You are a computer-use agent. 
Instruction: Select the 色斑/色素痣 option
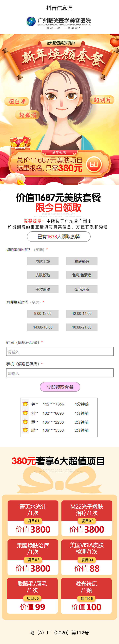coord(82,275)
